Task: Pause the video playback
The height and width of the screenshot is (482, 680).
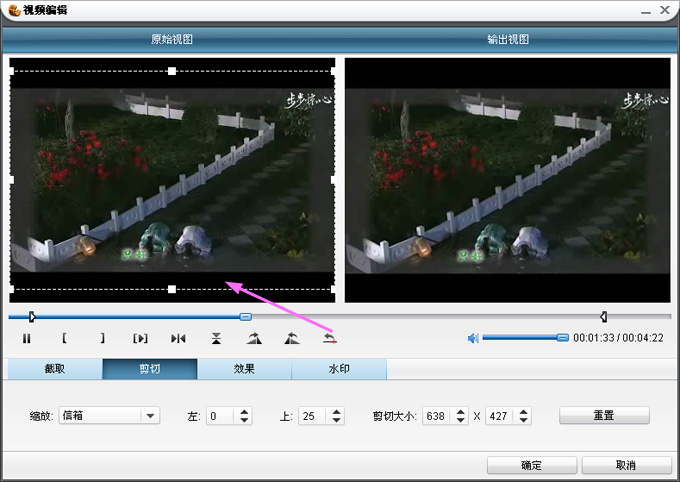Action: (x=26, y=338)
